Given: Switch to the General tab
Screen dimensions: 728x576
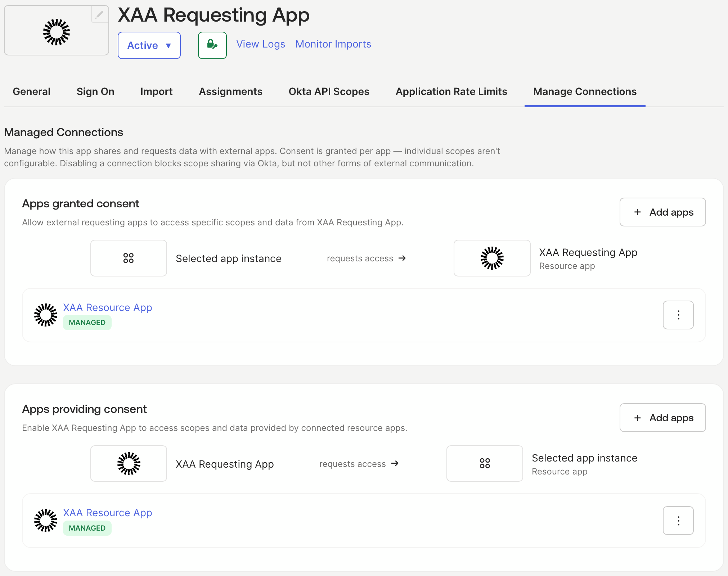Looking at the screenshot, I should pos(32,91).
